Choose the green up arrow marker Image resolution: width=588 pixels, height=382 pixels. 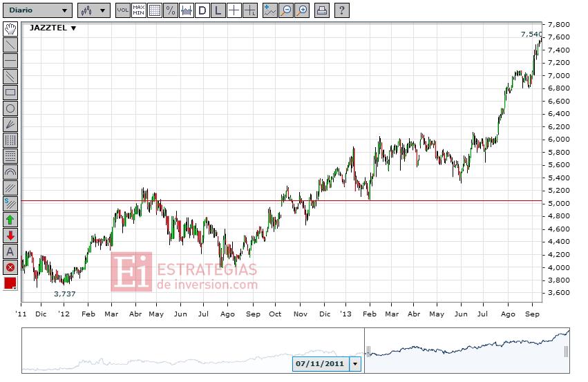point(10,220)
